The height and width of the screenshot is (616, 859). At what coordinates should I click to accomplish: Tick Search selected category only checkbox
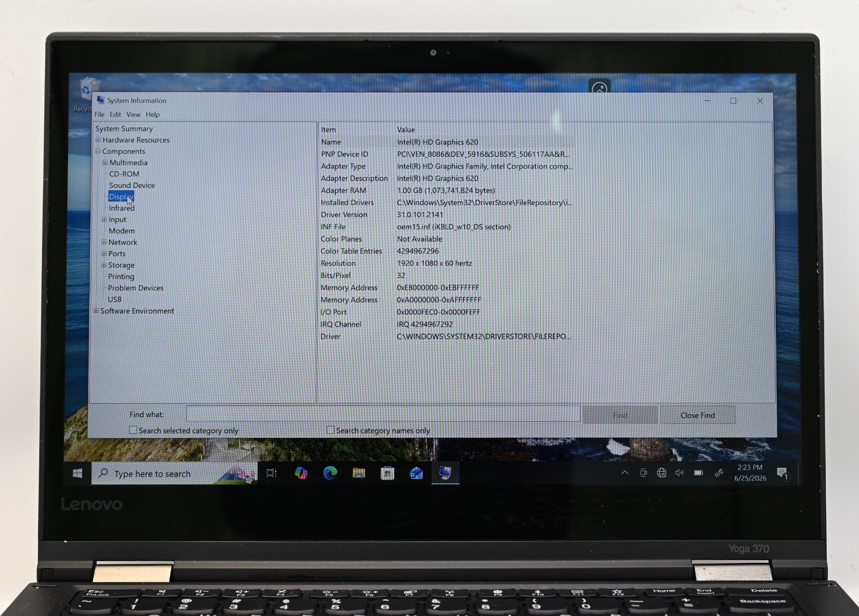[x=133, y=430]
